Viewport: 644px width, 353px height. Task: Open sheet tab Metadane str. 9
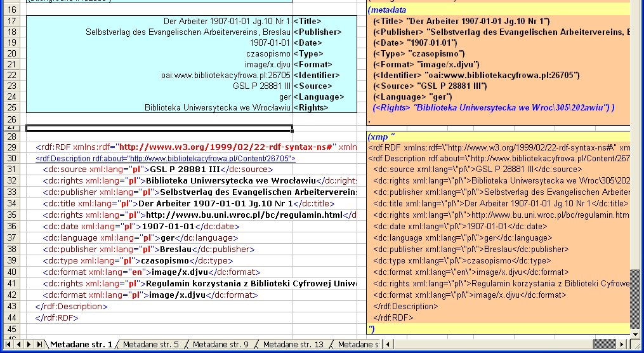(x=221, y=344)
